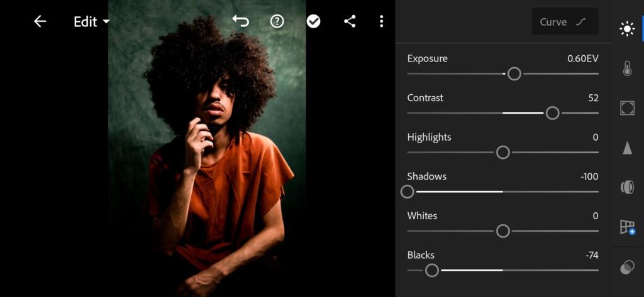Image resolution: width=644 pixels, height=297 pixels.
Task: Open the Edit mode dropdown
Action: tap(92, 22)
